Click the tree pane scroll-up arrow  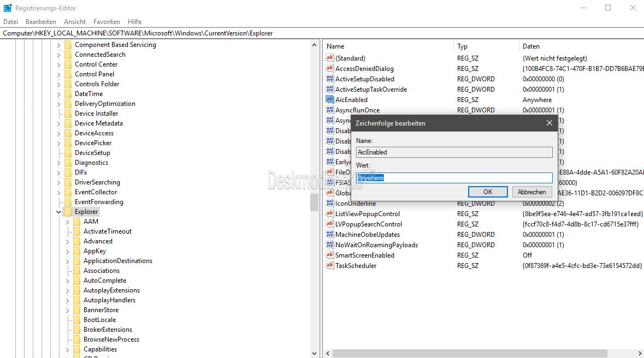[314, 45]
